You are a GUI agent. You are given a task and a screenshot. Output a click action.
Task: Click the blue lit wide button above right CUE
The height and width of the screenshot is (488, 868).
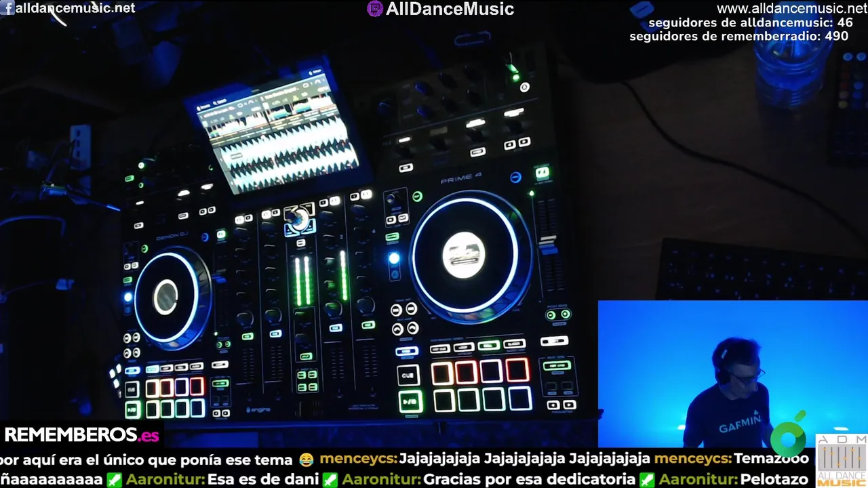point(407,352)
